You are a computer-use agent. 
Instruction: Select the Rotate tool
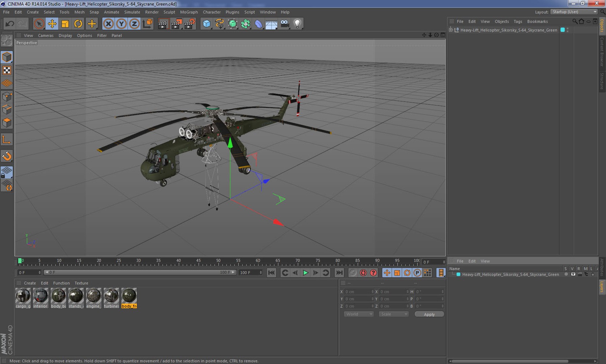pyautogui.click(x=78, y=24)
